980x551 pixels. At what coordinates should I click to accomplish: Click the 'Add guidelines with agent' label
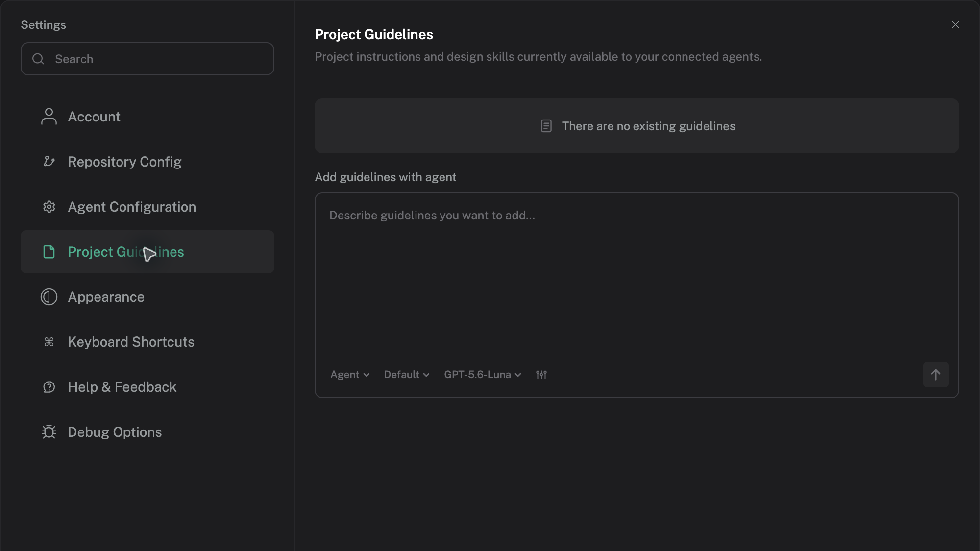pyautogui.click(x=385, y=177)
